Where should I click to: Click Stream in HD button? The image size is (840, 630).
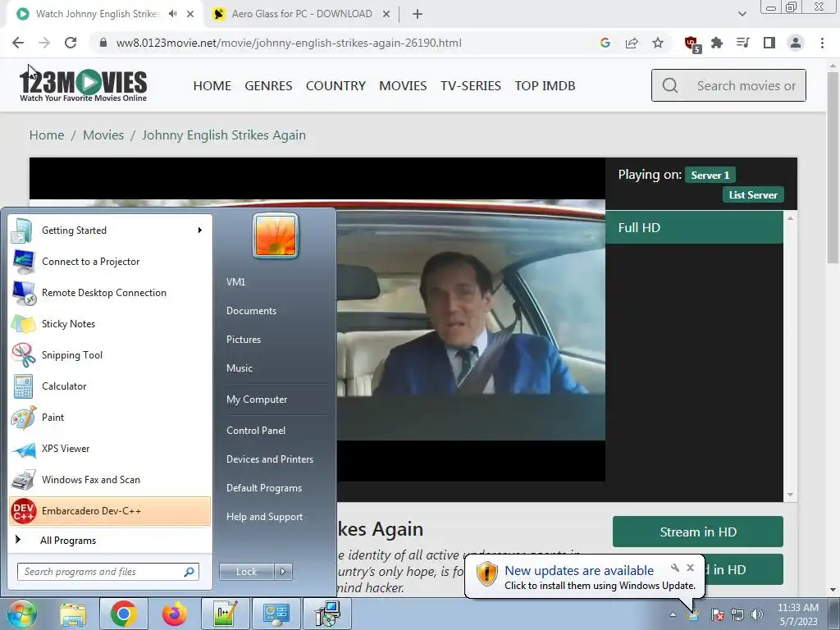[x=698, y=532]
